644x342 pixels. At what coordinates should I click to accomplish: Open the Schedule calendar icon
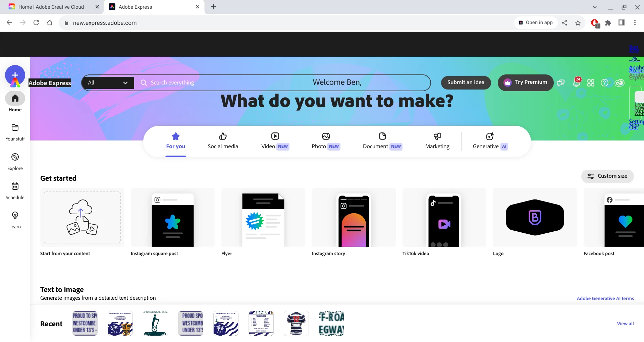[15, 186]
